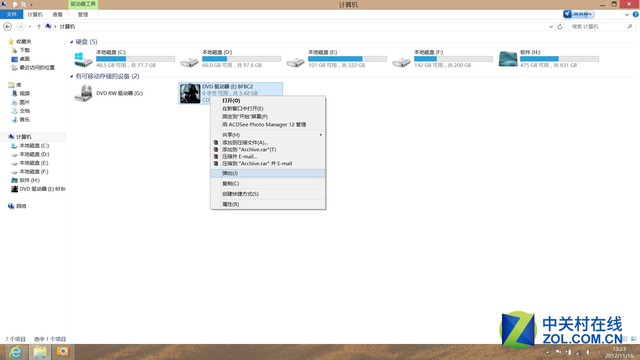Click WinRAR icon beside 添加到 Archive.rar(T)
This screenshot has width=640, height=360.
tap(216, 149)
